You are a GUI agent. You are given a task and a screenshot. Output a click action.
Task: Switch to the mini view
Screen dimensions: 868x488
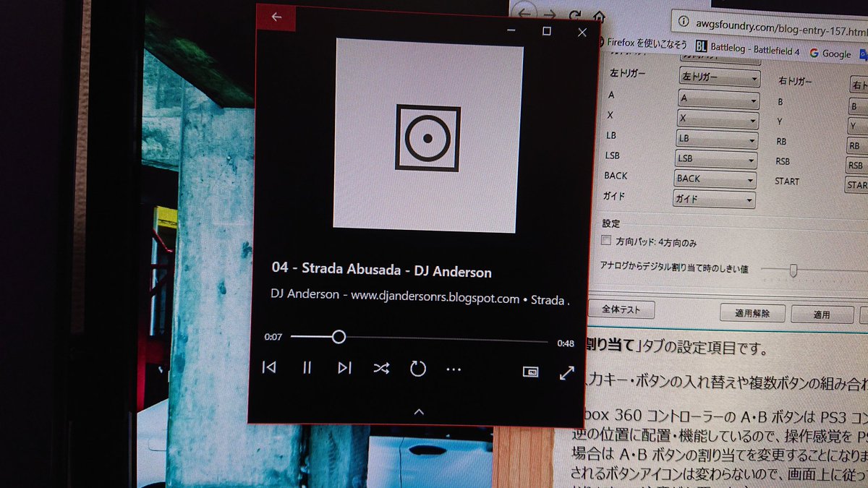coord(530,372)
